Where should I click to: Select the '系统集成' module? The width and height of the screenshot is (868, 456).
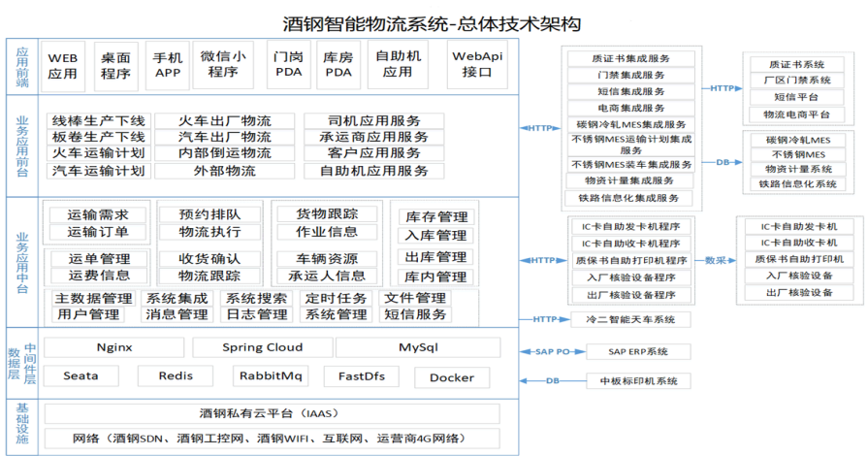[x=177, y=298]
